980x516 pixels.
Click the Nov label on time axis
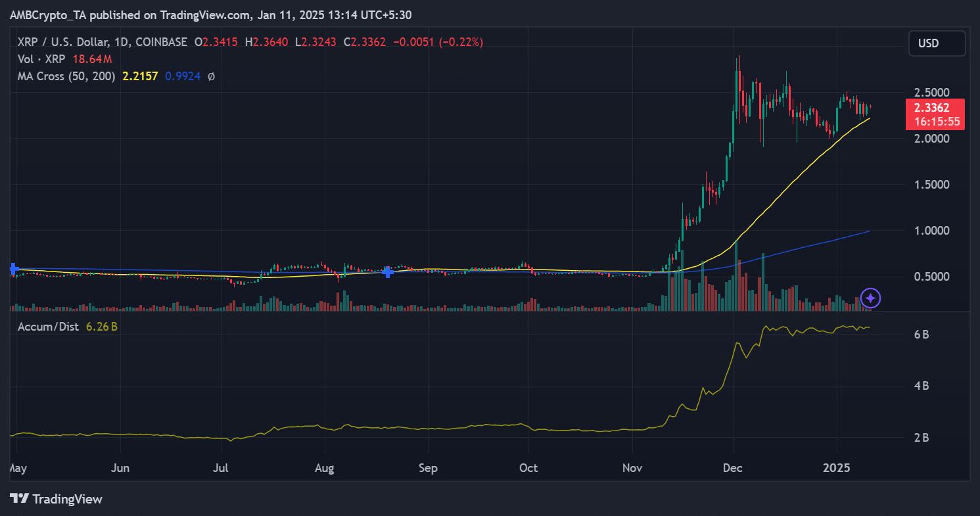(x=632, y=469)
